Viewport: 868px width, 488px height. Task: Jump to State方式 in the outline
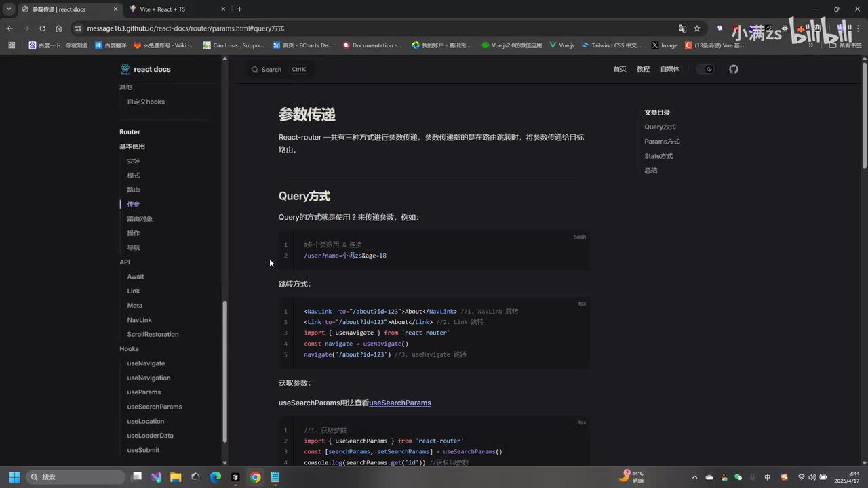(658, 156)
